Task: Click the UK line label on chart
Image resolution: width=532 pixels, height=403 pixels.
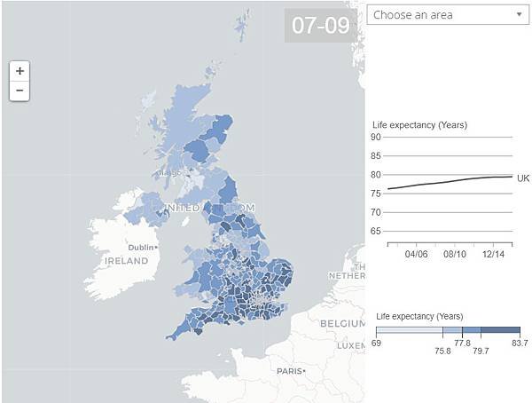Action: [523, 178]
